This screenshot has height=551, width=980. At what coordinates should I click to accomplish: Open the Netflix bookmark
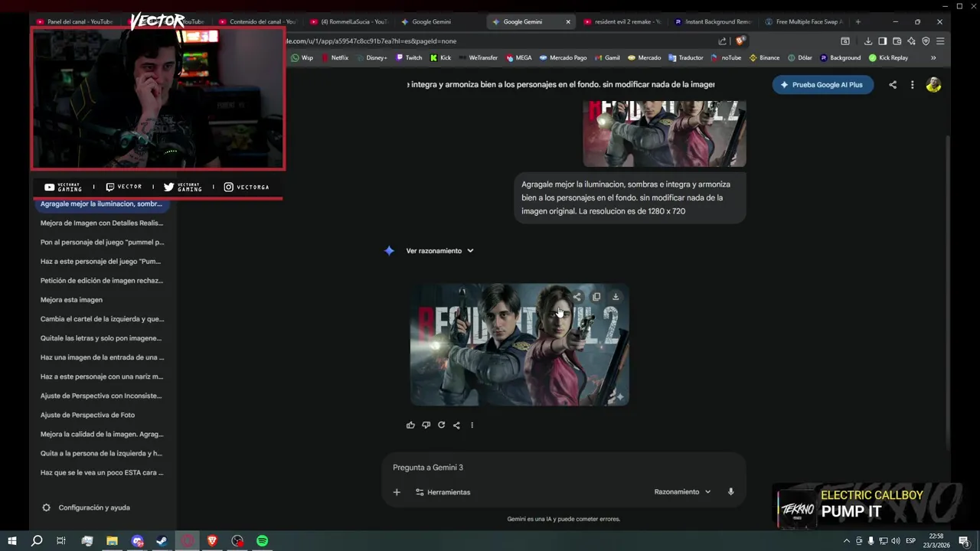click(x=335, y=57)
